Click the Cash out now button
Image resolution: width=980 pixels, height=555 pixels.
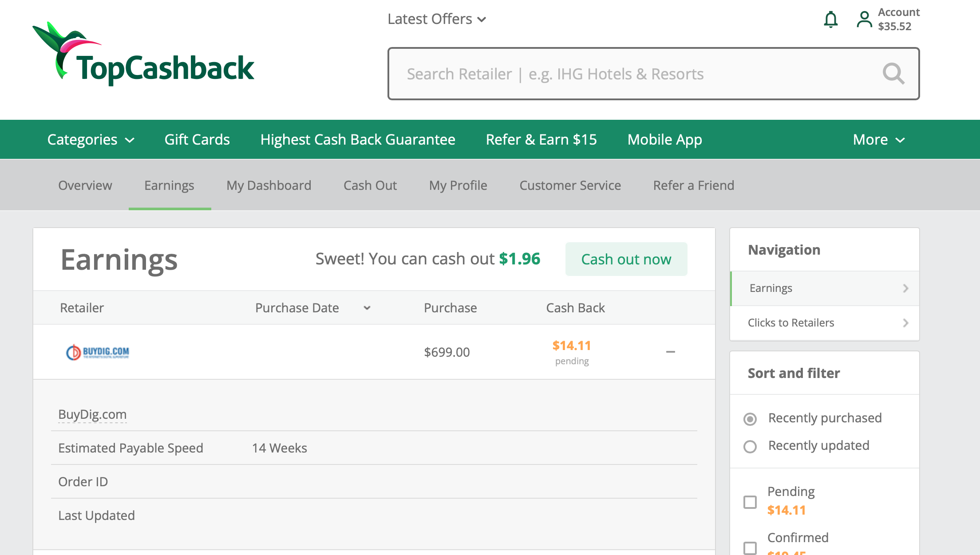tap(626, 259)
